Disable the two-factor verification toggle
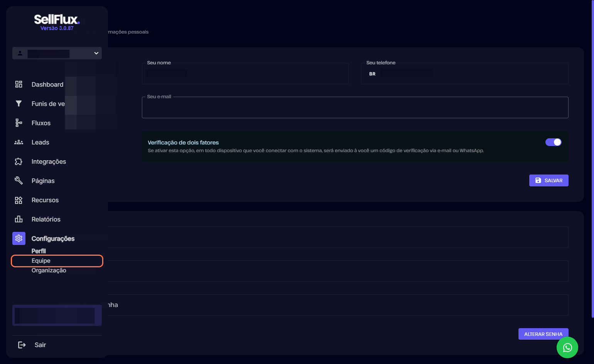594x364 pixels. point(553,142)
